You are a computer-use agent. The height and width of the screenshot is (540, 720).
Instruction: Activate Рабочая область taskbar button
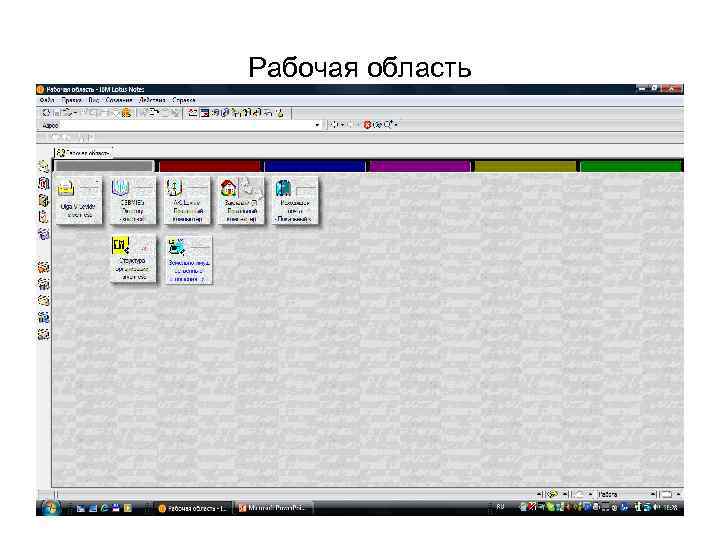pyautogui.click(x=192, y=508)
